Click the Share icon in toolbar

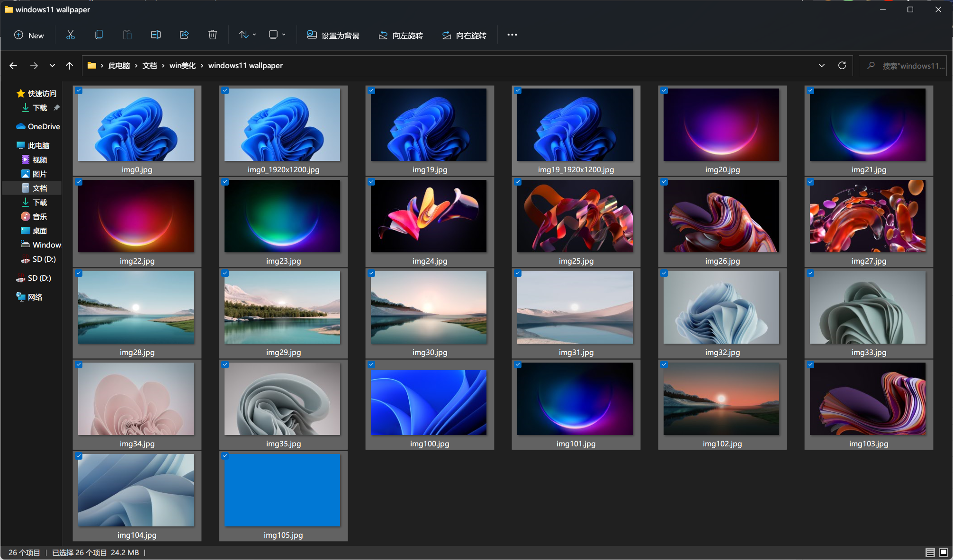184,35
